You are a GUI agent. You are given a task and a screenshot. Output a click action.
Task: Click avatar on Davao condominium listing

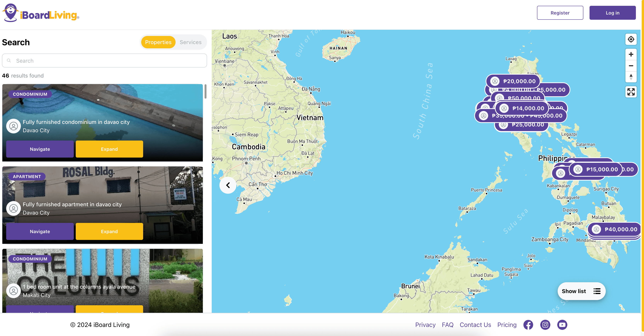14,126
